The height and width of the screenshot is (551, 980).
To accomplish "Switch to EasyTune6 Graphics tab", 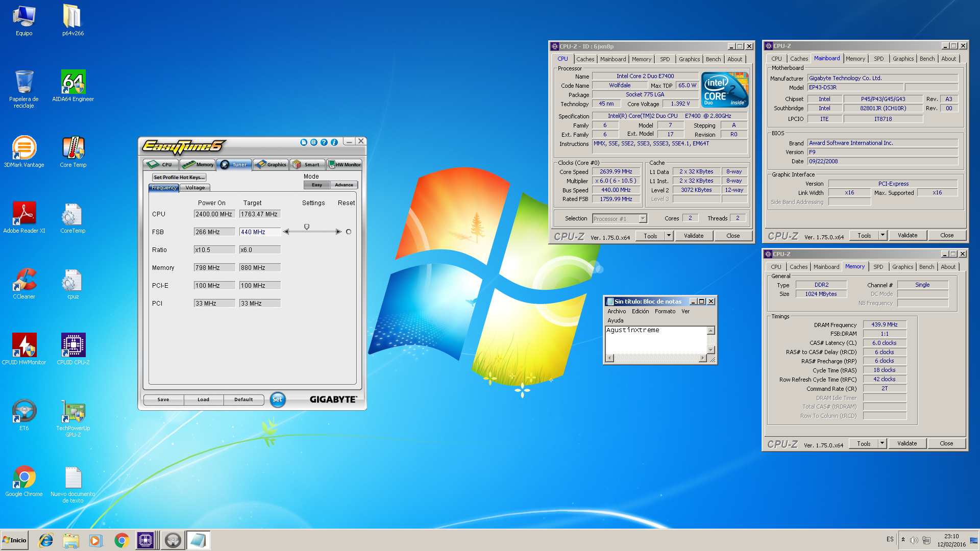I will click(x=271, y=164).
